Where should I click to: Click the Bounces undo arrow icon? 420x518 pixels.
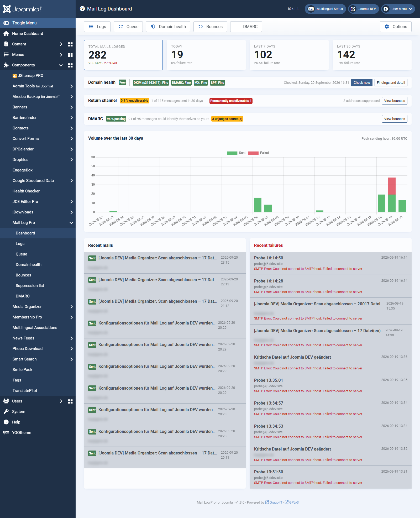coord(201,27)
